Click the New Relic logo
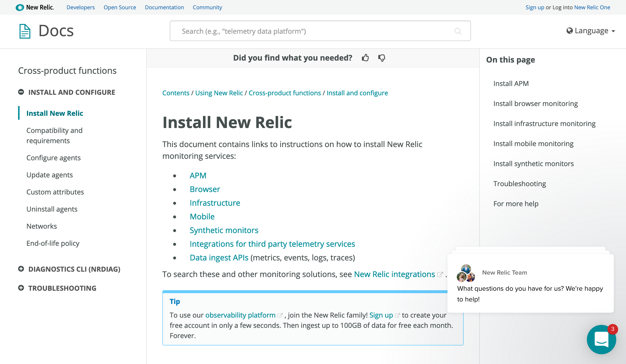The image size is (626, 364). [35, 7]
